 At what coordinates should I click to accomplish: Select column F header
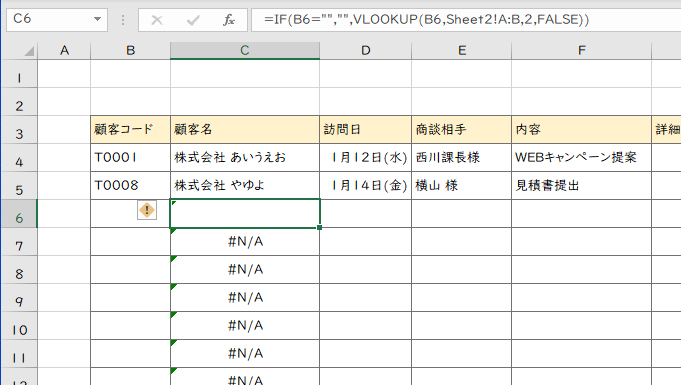pyautogui.click(x=582, y=50)
